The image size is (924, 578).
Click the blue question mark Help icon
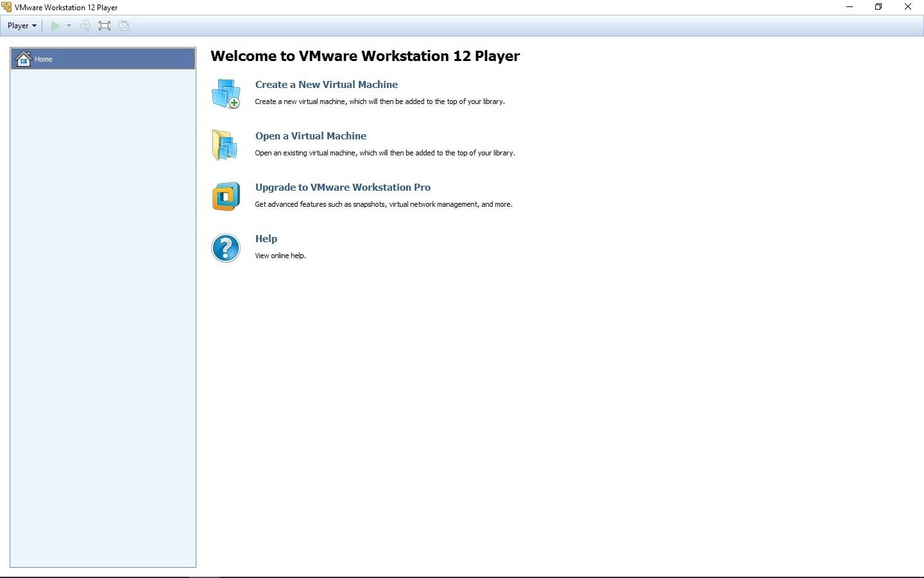[x=226, y=248]
